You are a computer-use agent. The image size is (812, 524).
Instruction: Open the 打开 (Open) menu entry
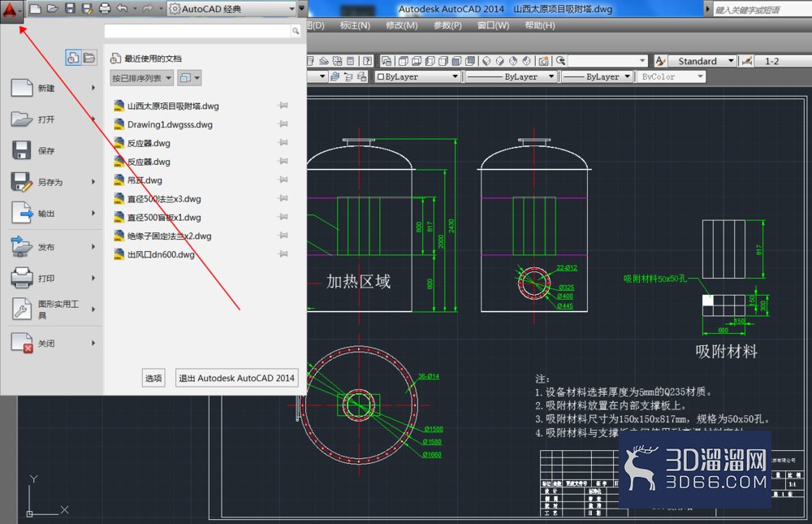[52, 119]
